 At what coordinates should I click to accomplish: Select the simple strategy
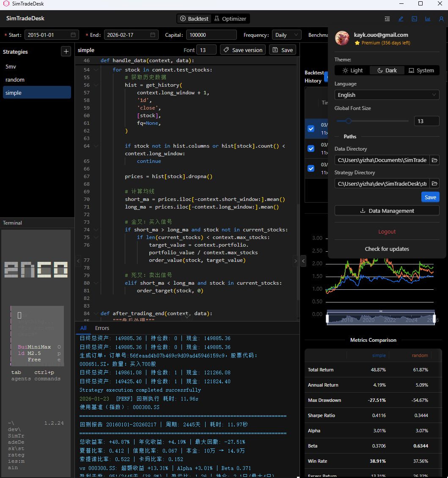[x=37, y=92]
